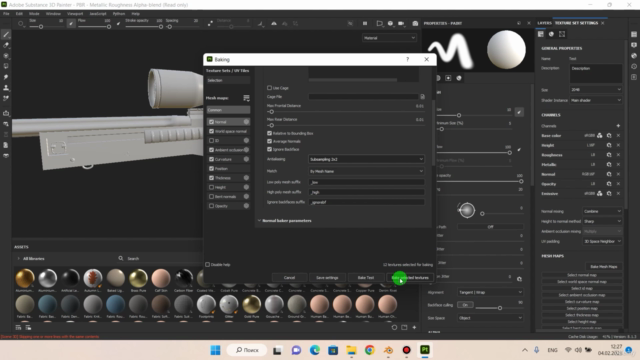
Task: Open the File menu
Action: (x=6, y=14)
